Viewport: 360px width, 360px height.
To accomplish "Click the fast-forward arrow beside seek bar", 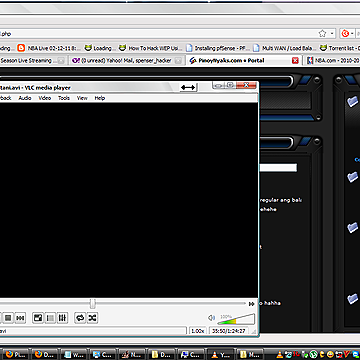I will pos(252,304).
